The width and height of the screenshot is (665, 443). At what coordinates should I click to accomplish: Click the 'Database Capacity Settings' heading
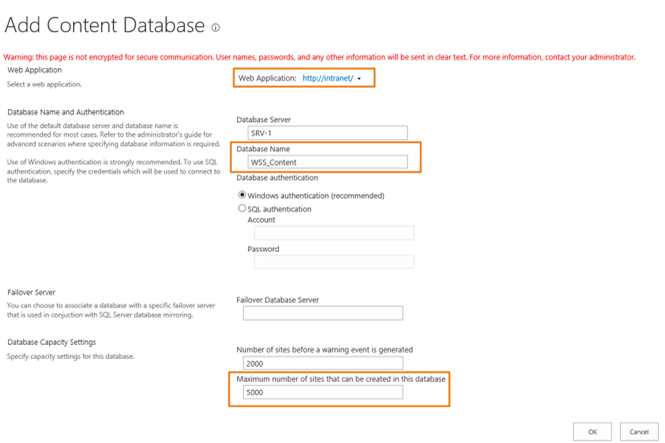(x=52, y=342)
